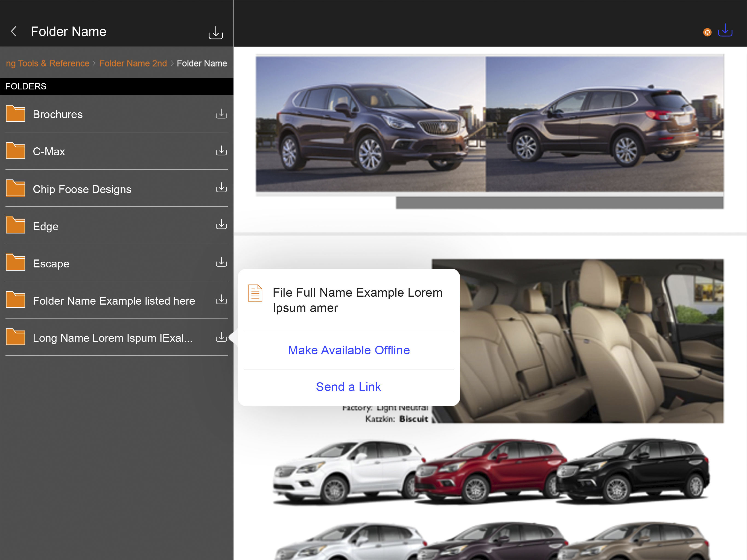The height and width of the screenshot is (560, 747).
Task: Select the Brochures folder name
Action: pyautogui.click(x=58, y=115)
